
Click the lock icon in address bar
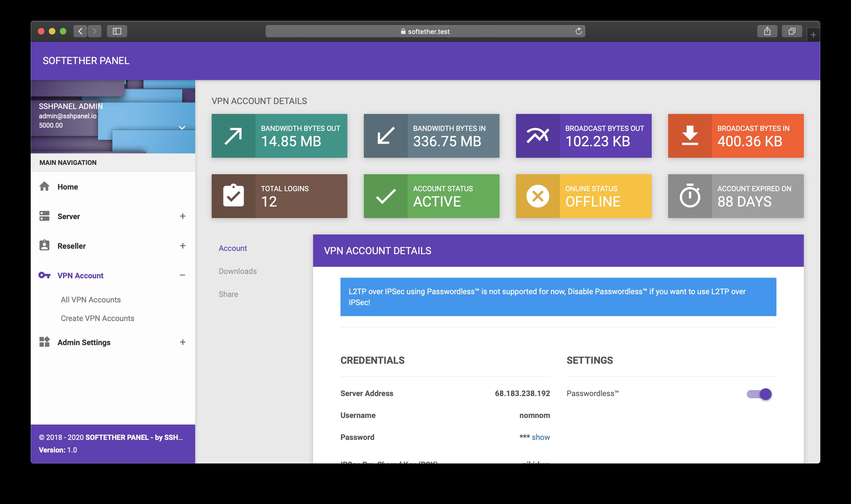coord(403,31)
